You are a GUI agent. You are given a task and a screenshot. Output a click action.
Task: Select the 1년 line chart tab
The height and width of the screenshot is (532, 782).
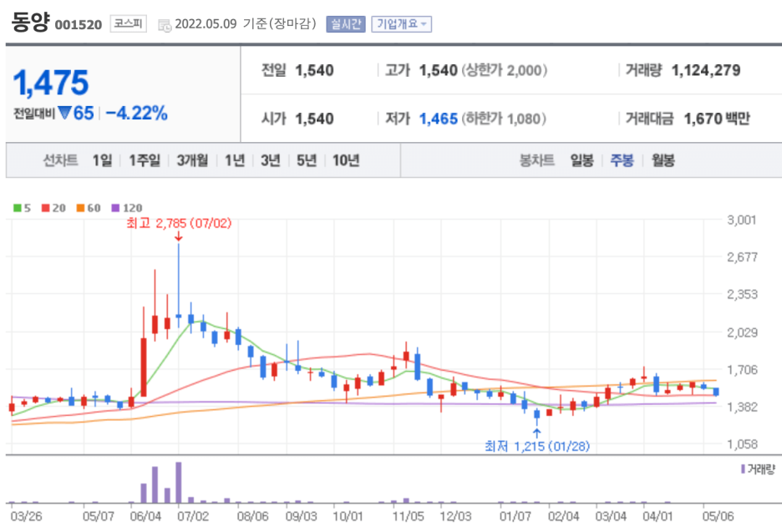pyautogui.click(x=235, y=160)
